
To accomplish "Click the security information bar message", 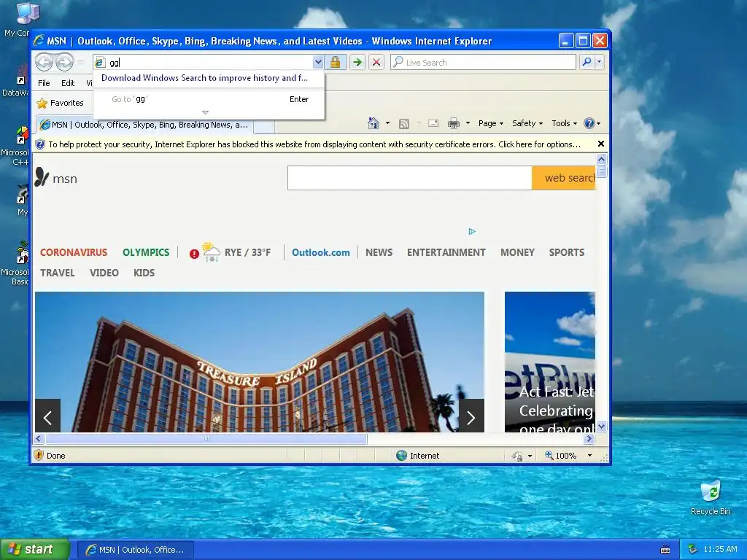I will [314, 144].
